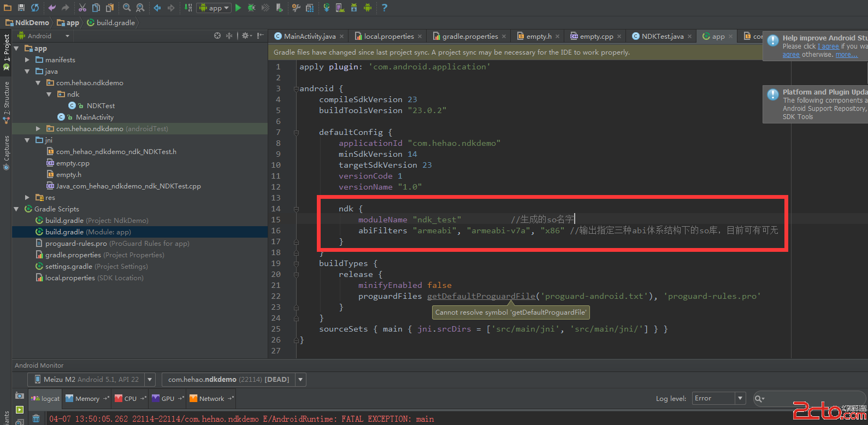Switch to the Memory monitor tab
Image resolution: width=868 pixels, height=425 pixels.
click(x=87, y=399)
